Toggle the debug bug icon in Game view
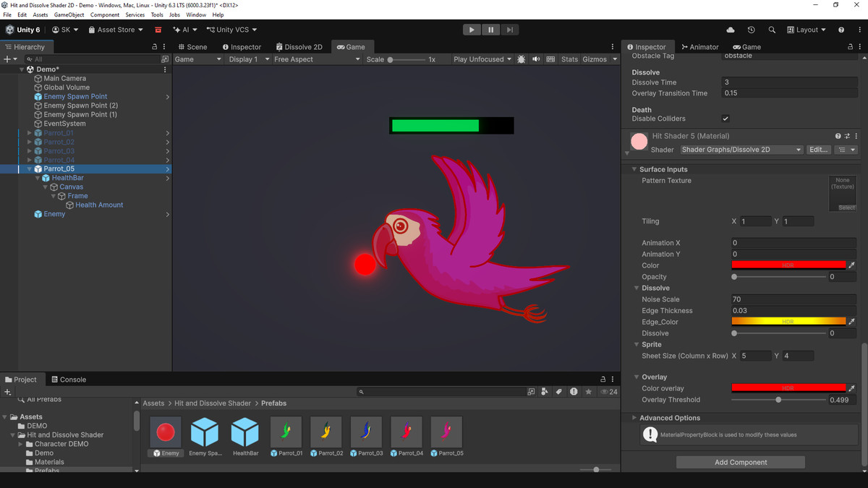Viewport: 868px width, 488px height. tap(522, 59)
